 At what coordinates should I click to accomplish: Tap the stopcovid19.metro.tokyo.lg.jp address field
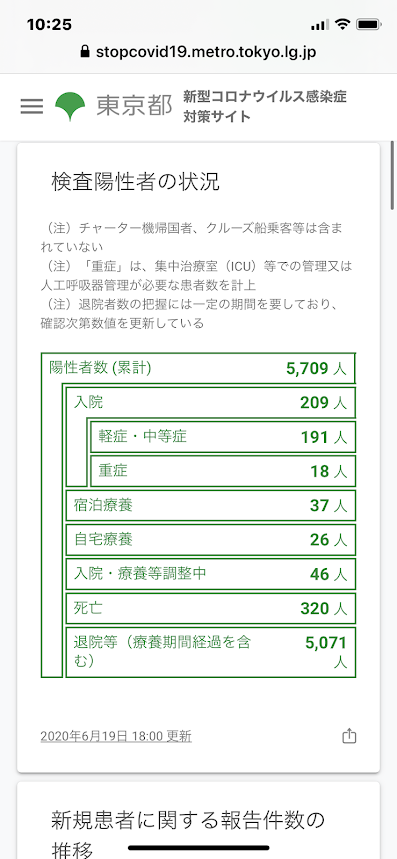pos(198,52)
